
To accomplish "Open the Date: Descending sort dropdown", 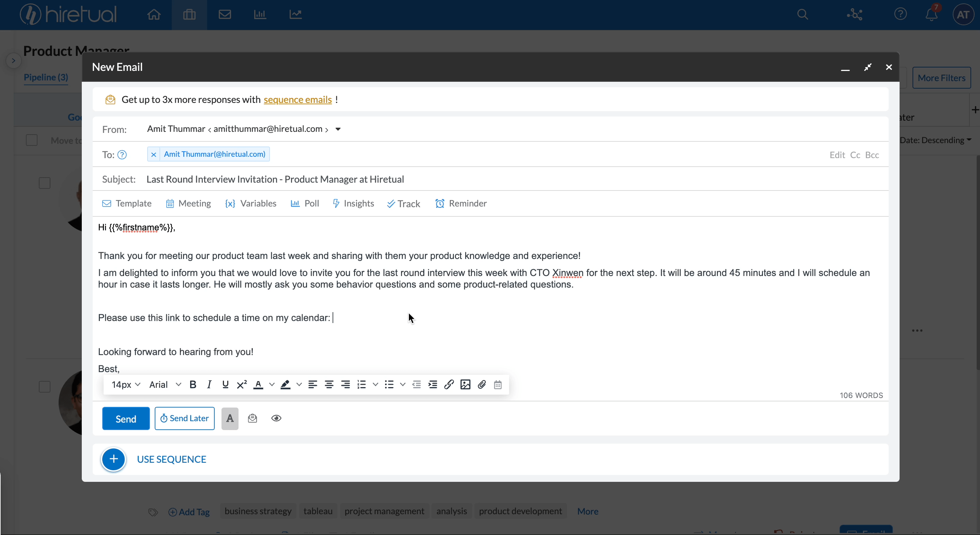I will point(935,140).
